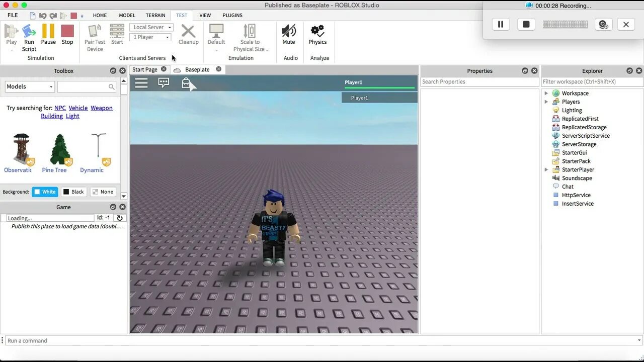Click the Lighting service in Explorer
Screen dimensions: 644x362
(572, 111)
